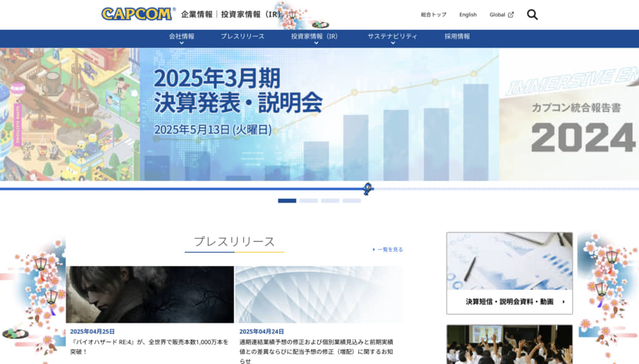639x364 pixels.
Task: Click the date 2025年04月24日
Action: click(261, 332)
